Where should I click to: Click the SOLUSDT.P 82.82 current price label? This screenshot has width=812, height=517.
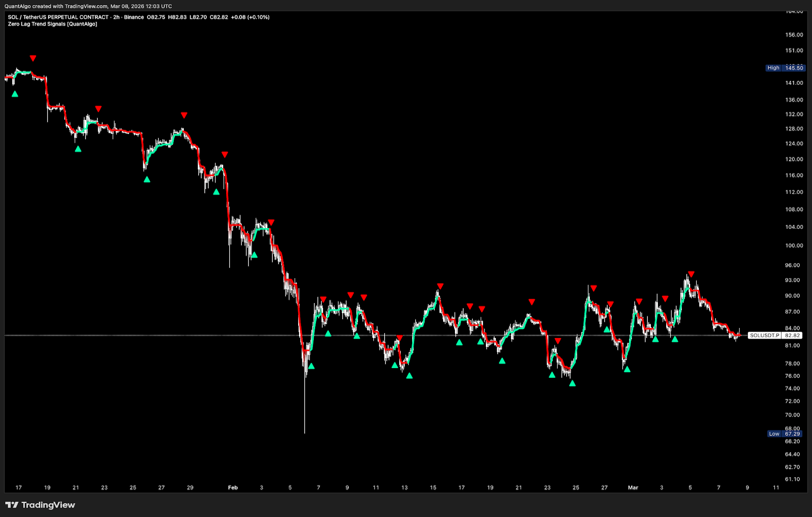tap(775, 335)
